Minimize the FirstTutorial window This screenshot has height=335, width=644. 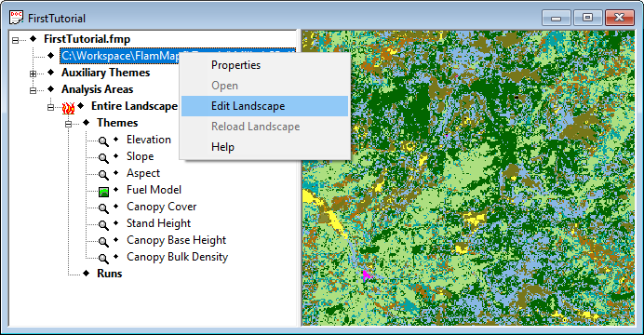[x=557, y=18]
